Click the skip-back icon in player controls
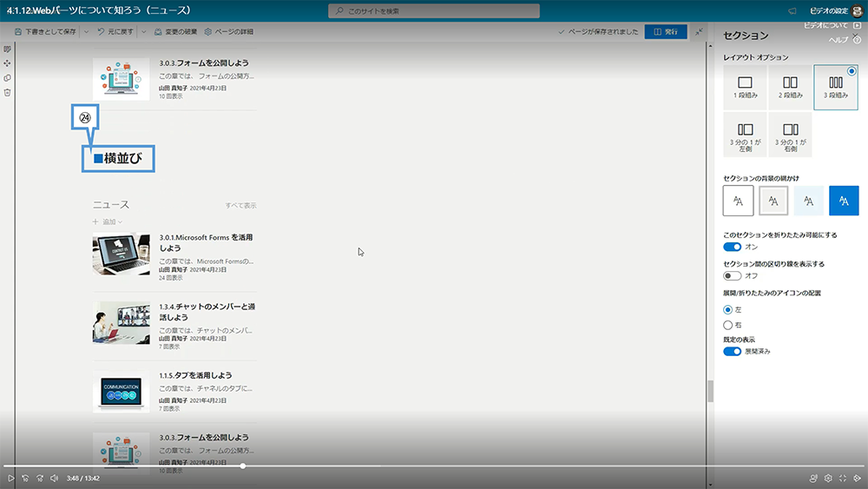 25,478
